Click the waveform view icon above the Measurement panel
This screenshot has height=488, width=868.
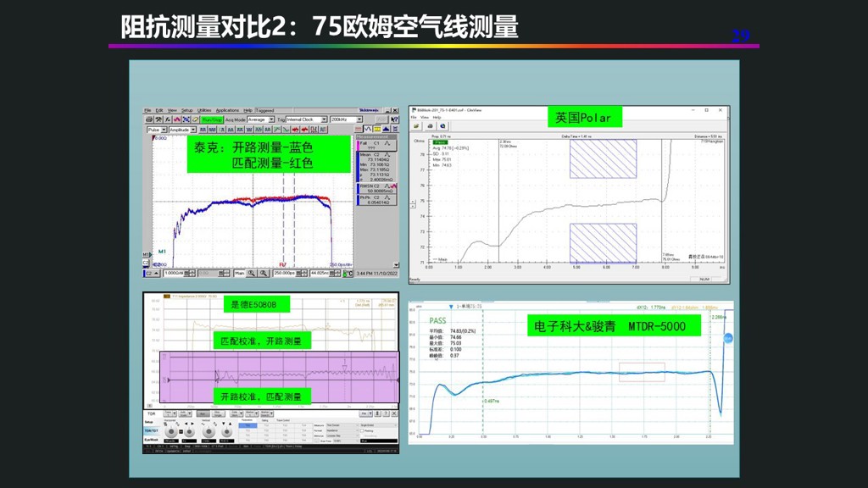point(368,130)
